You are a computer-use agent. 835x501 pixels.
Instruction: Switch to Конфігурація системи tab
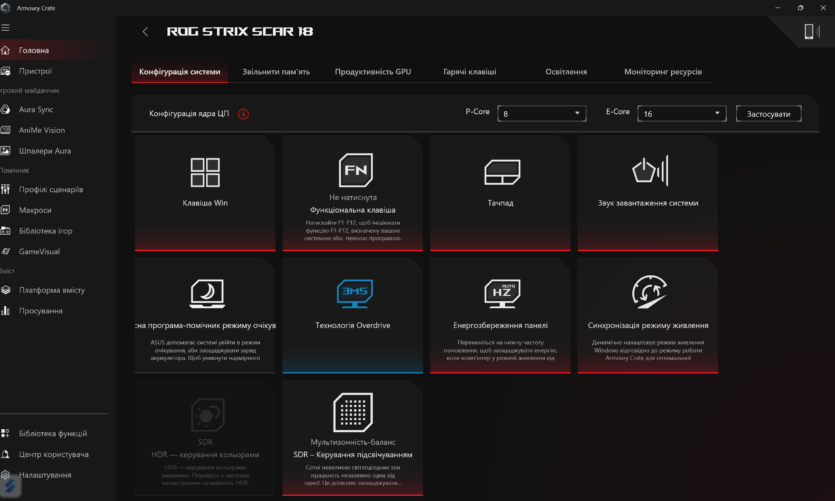[179, 72]
